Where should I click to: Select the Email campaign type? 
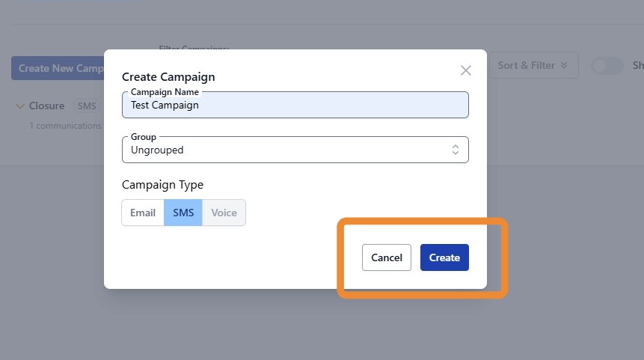point(143,213)
